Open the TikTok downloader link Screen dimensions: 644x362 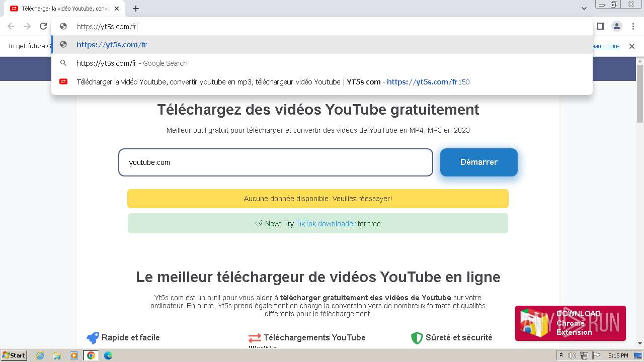[326, 224]
